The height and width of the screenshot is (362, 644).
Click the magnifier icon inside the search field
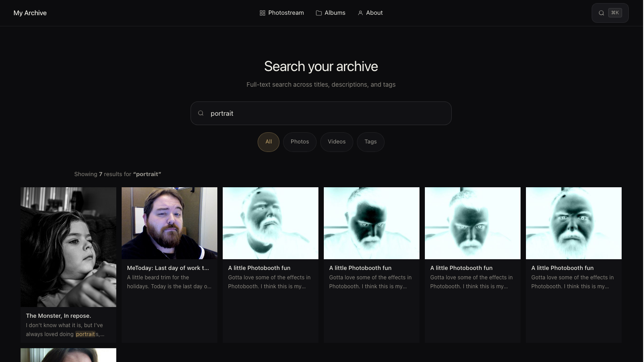pyautogui.click(x=201, y=114)
